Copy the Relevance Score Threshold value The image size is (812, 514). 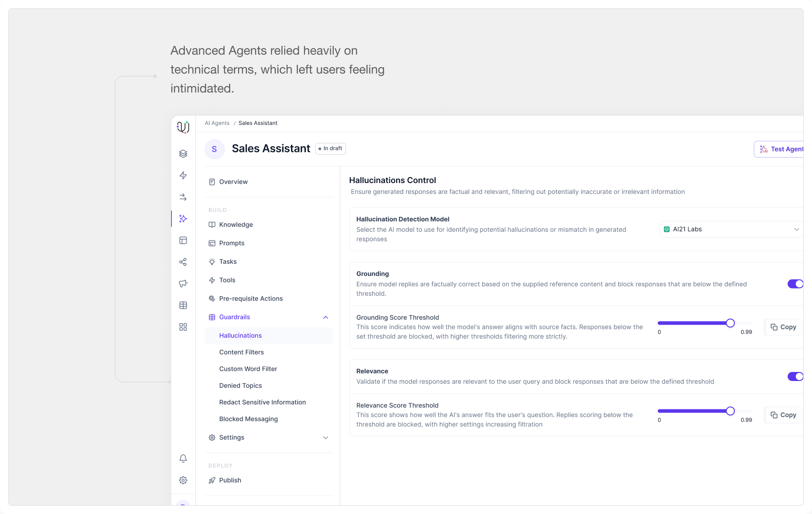[784, 415]
